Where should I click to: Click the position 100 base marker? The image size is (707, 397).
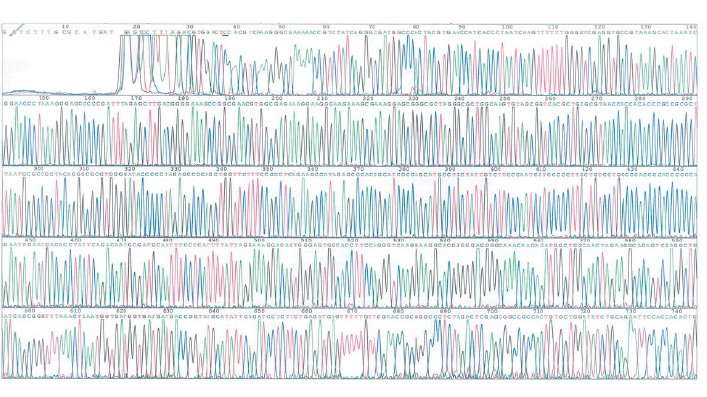click(x=507, y=27)
